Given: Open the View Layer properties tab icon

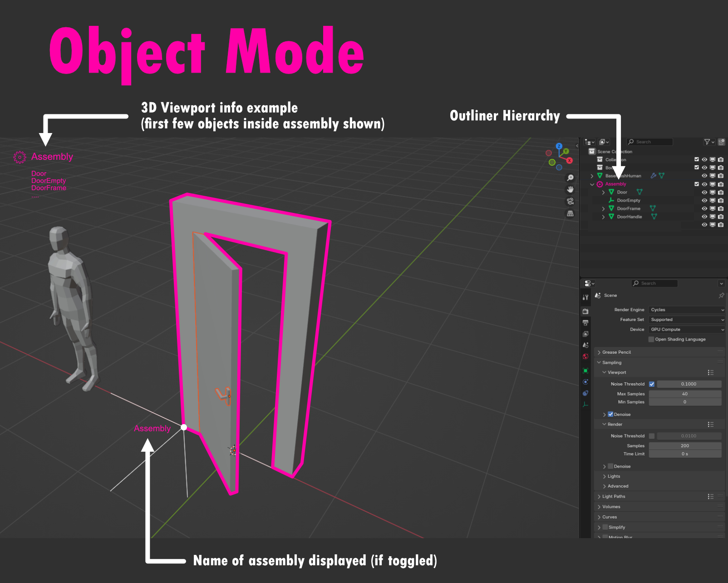Looking at the screenshot, I should 585,334.
